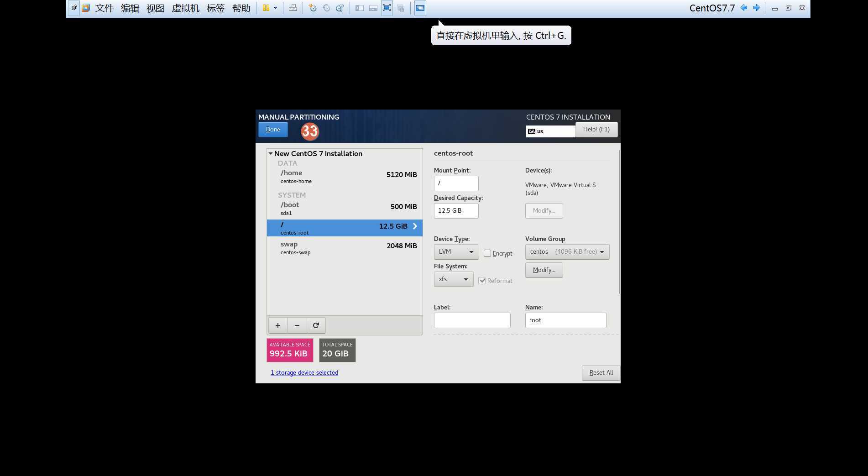
Task: Select the / centos-root partition row
Action: [x=345, y=228]
